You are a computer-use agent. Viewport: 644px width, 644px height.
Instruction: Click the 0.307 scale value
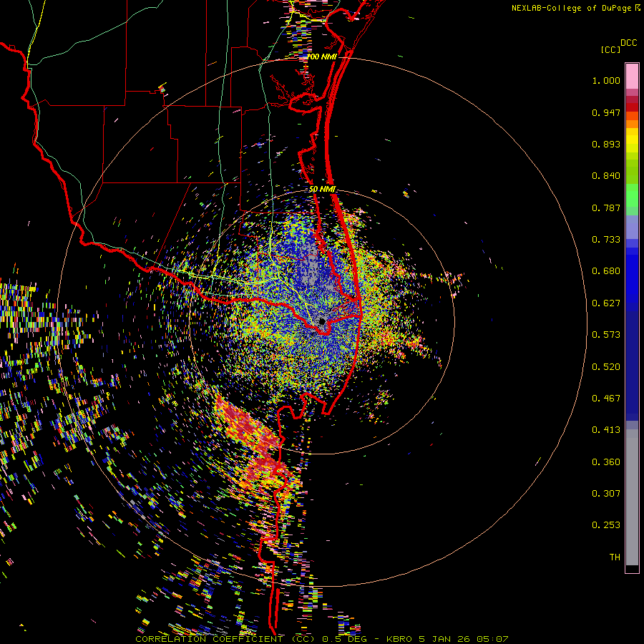click(x=606, y=494)
